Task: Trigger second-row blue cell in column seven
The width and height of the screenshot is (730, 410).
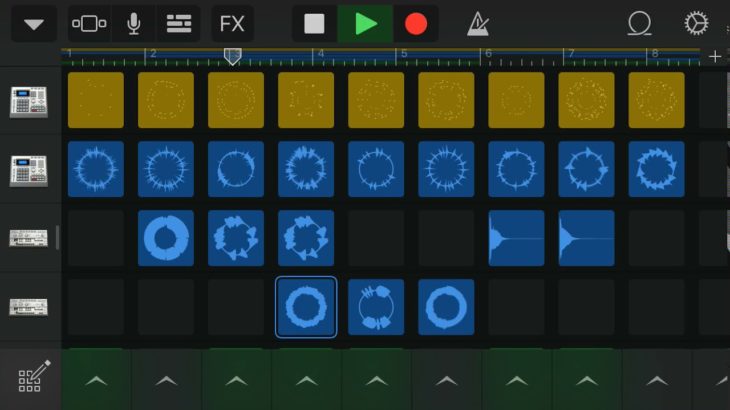Action: click(x=516, y=169)
